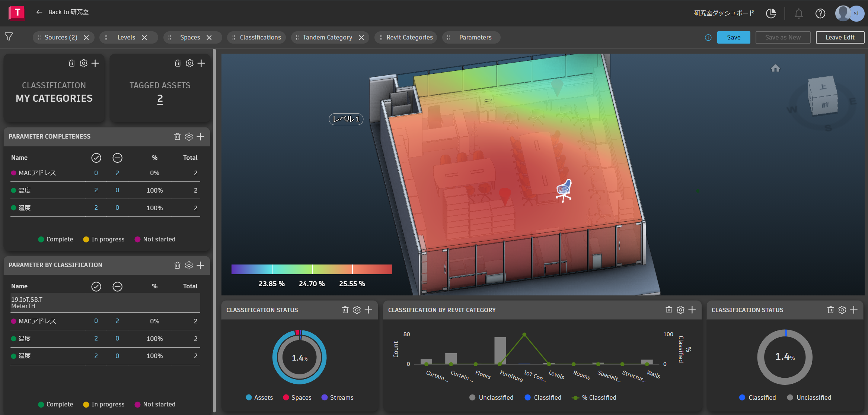
Task: Clear the Sources (2) filter chip
Action: (x=86, y=38)
